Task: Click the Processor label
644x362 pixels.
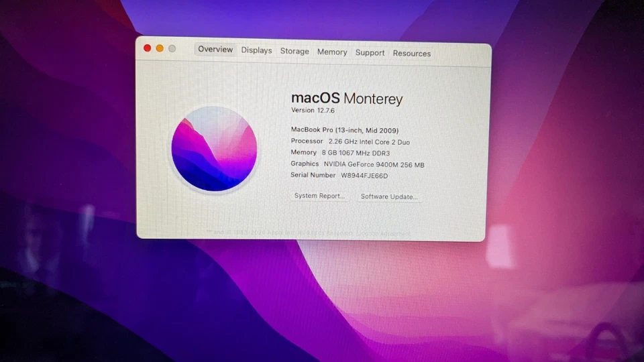Action: coord(307,141)
